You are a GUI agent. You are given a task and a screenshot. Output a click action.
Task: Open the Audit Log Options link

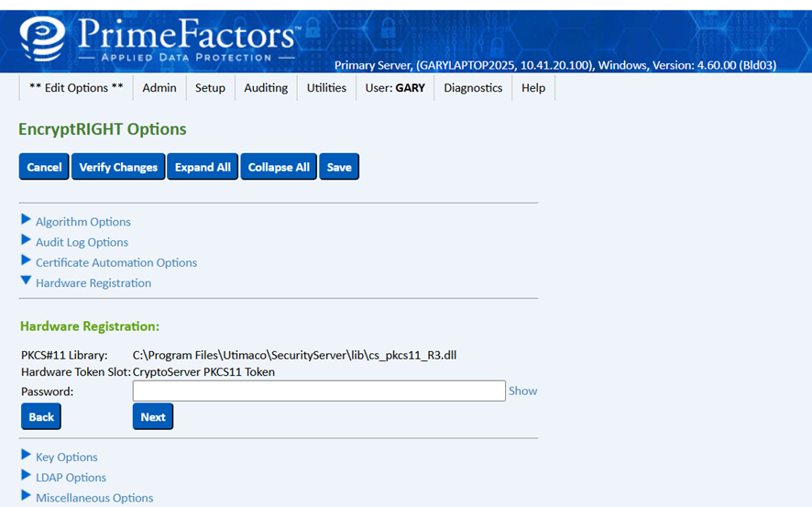(82, 242)
